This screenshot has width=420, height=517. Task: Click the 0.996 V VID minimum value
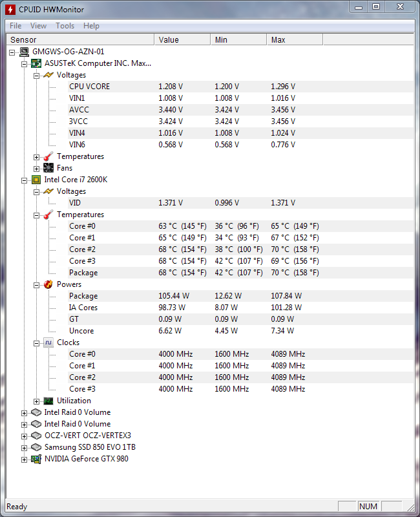227,203
